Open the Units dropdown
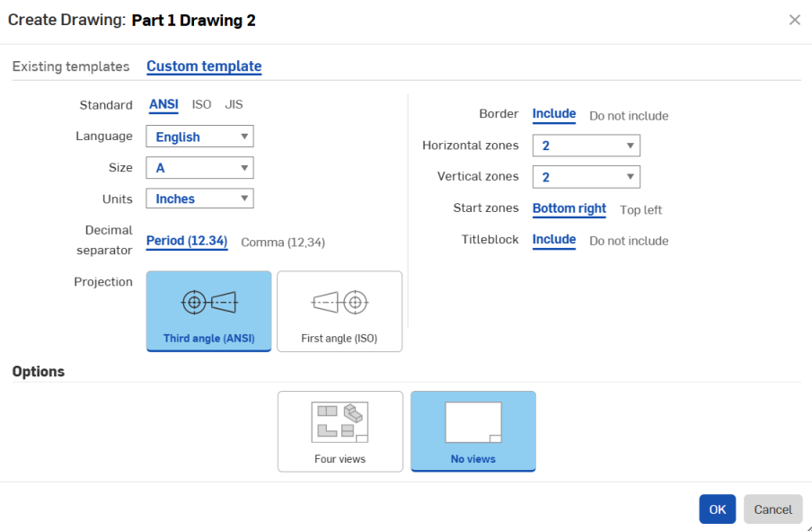Image resolution: width=812 pixels, height=531 pixels. point(199,198)
